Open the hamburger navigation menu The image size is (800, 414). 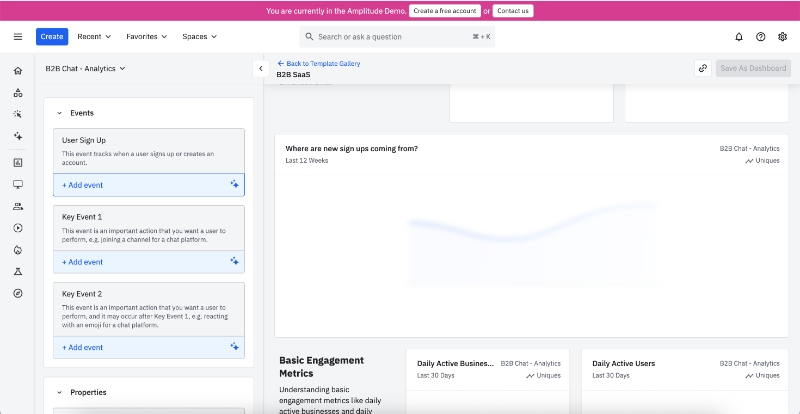coord(18,37)
